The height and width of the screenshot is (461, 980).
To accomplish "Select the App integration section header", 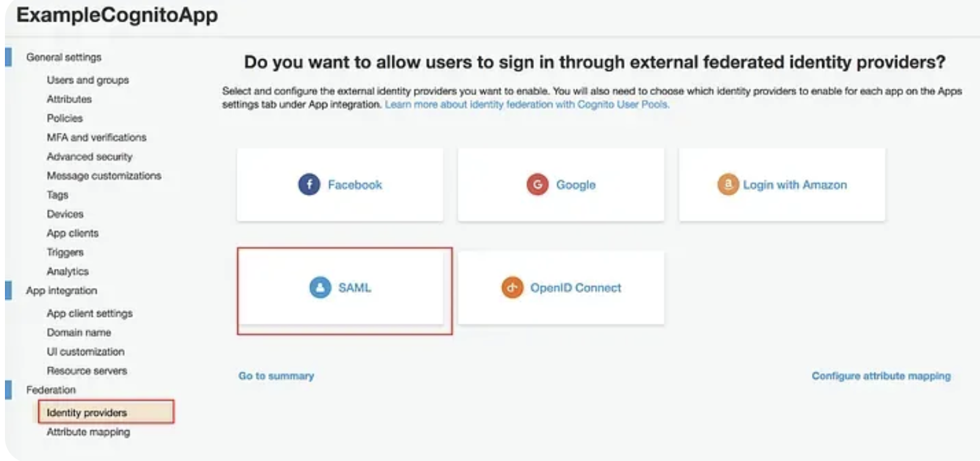I will click(62, 290).
